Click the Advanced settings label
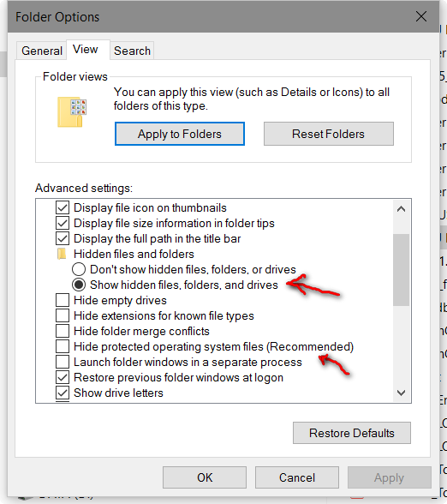Image resolution: width=447 pixels, height=504 pixels. 84,188
